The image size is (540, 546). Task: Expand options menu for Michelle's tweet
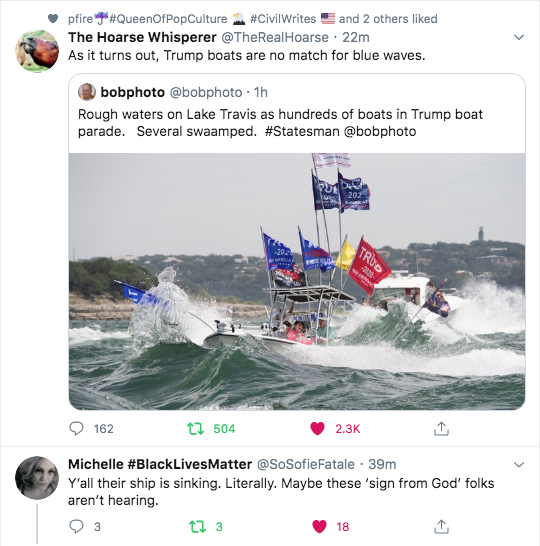(x=519, y=465)
